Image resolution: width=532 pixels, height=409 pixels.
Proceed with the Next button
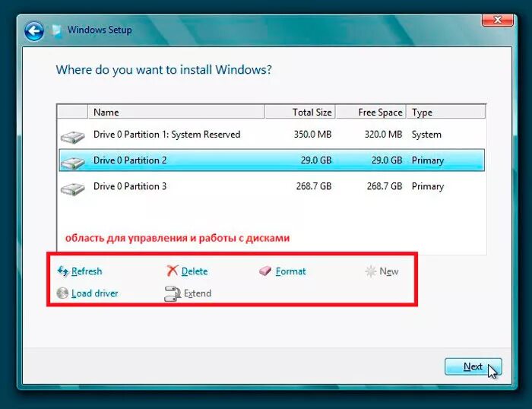(x=473, y=366)
